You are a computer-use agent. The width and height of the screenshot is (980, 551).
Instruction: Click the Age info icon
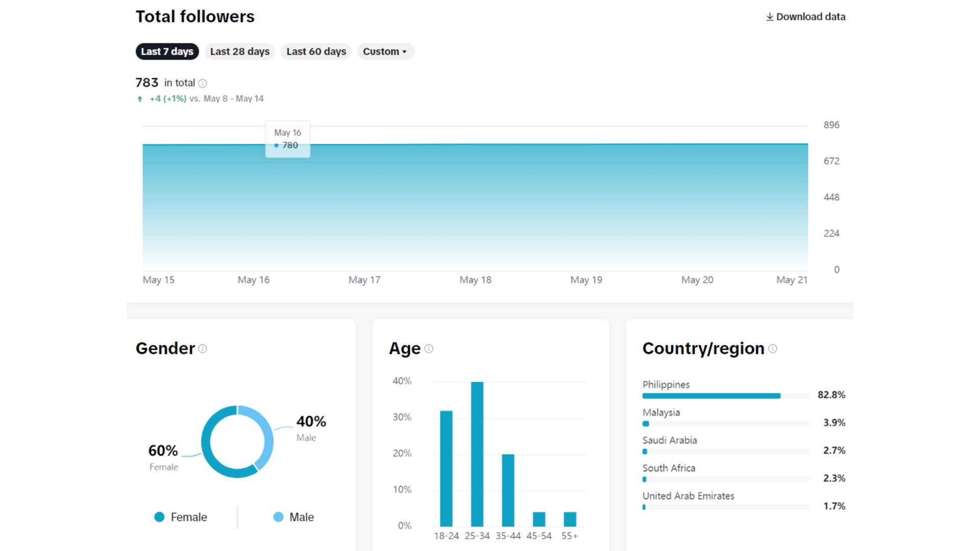pyautogui.click(x=429, y=348)
